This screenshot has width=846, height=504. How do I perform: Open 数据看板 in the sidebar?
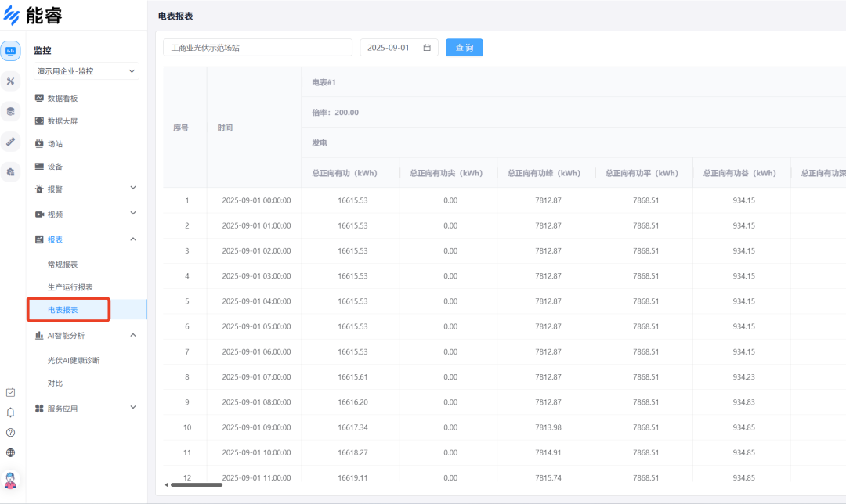point(63,99)
